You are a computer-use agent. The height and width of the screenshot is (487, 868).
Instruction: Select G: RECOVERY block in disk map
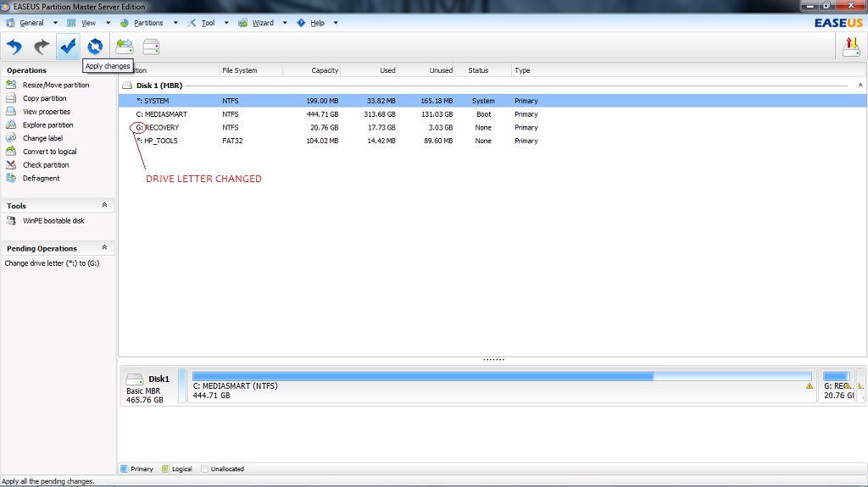(x=837, y=385)
